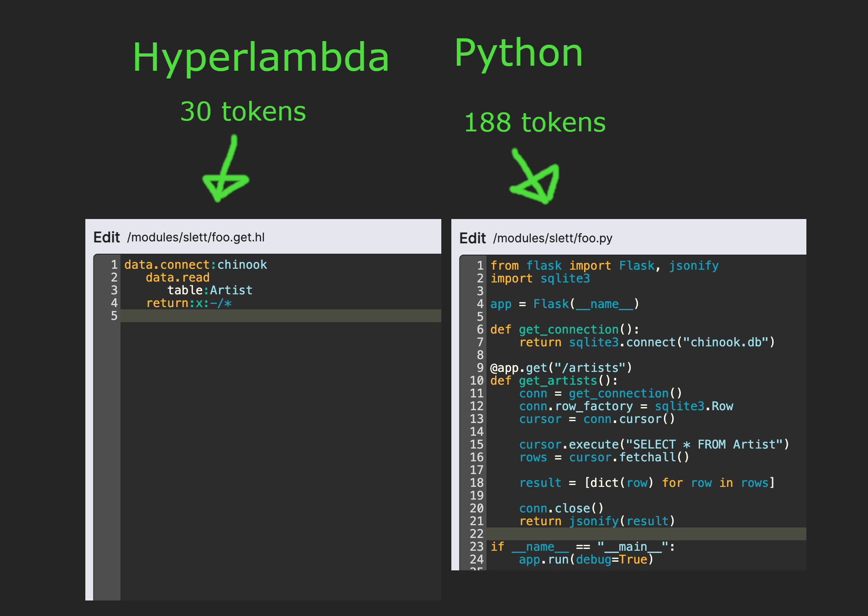Viewport: 868px width, 616px height.
Task: Click line number 3 in the Hyperlambda gutter
Action: coord(113,290)
